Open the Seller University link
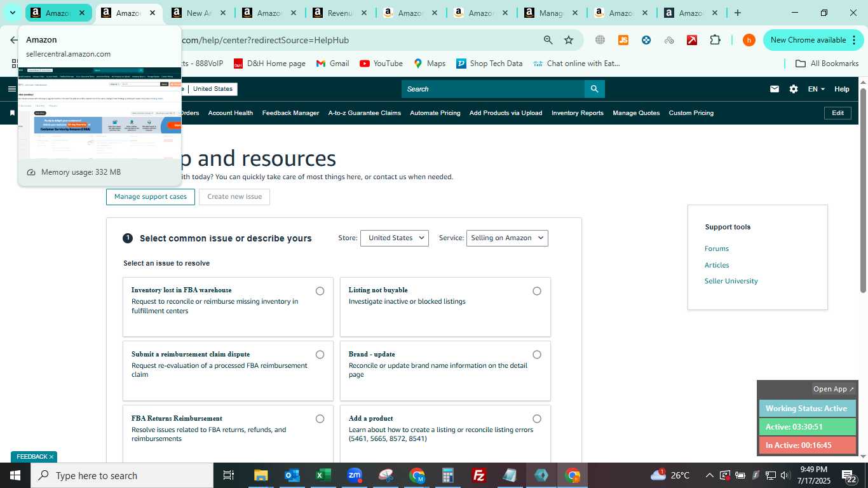The width and height of the screenshot is (868, 488). pos(731,281)
